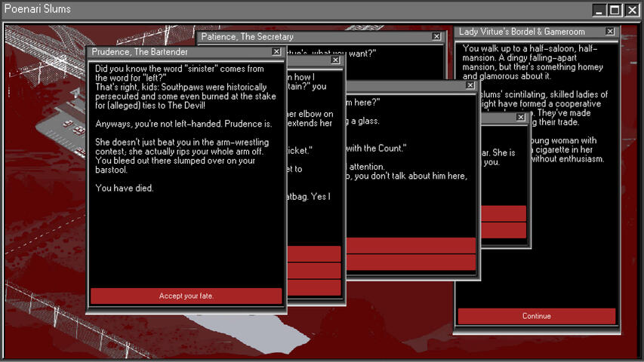Click Continue in Lady Virtue's window

tap(536, 316)
